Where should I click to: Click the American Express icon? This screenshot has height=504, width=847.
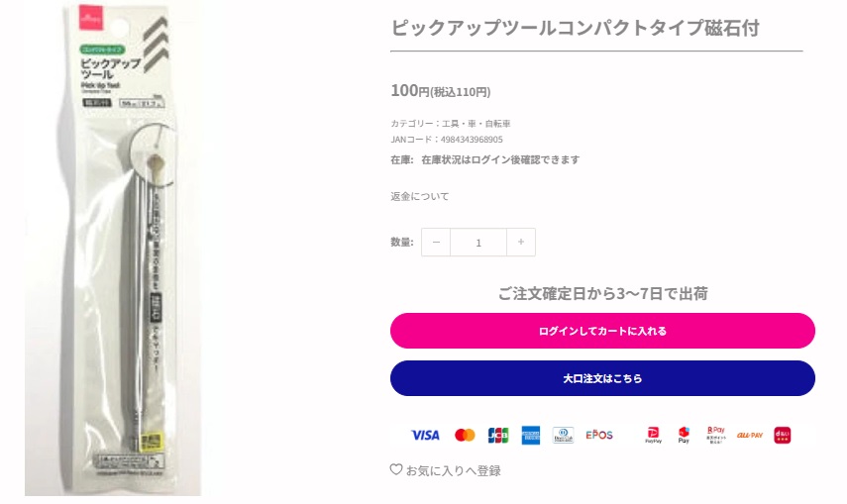530,435
